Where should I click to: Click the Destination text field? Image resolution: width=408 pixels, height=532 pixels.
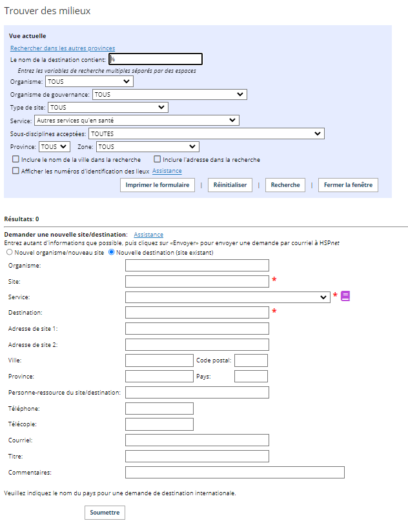click(197, 313)
